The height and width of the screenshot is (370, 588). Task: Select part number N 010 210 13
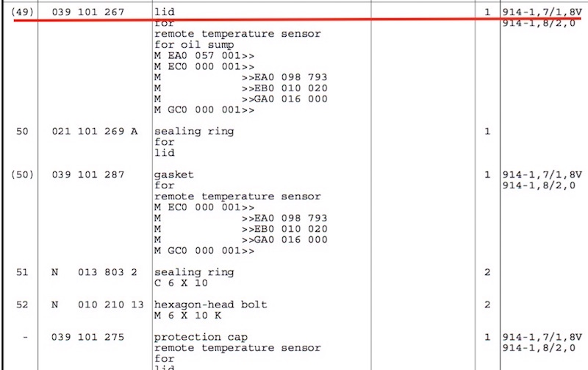tap(97, 305)
